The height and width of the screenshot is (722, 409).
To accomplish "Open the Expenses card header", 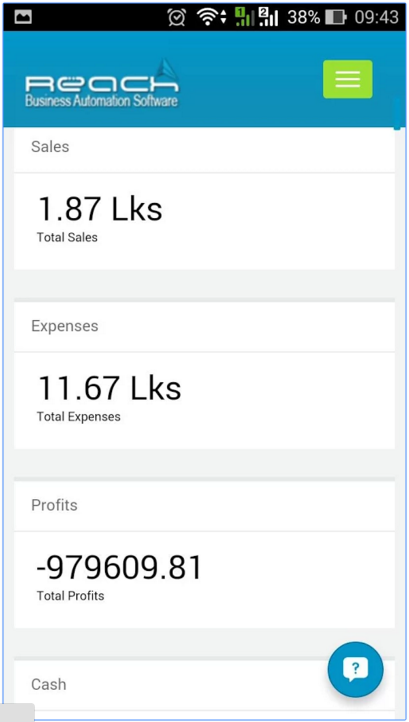I will click(204, 326).
